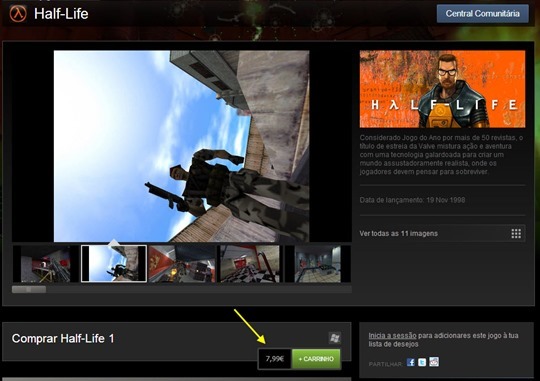
Task: Share on Twitter icon
Action: pos(422,362)
